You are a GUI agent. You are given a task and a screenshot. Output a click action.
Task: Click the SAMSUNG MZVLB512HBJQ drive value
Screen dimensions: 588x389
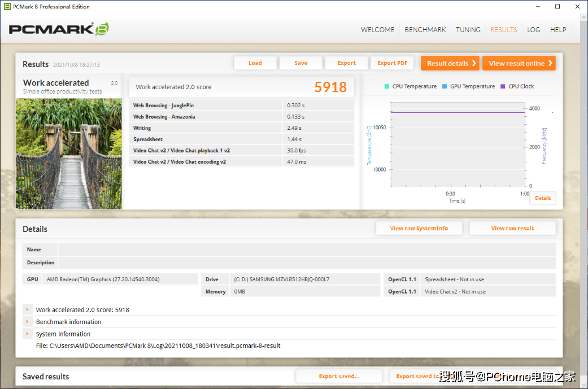pos(282,279)
